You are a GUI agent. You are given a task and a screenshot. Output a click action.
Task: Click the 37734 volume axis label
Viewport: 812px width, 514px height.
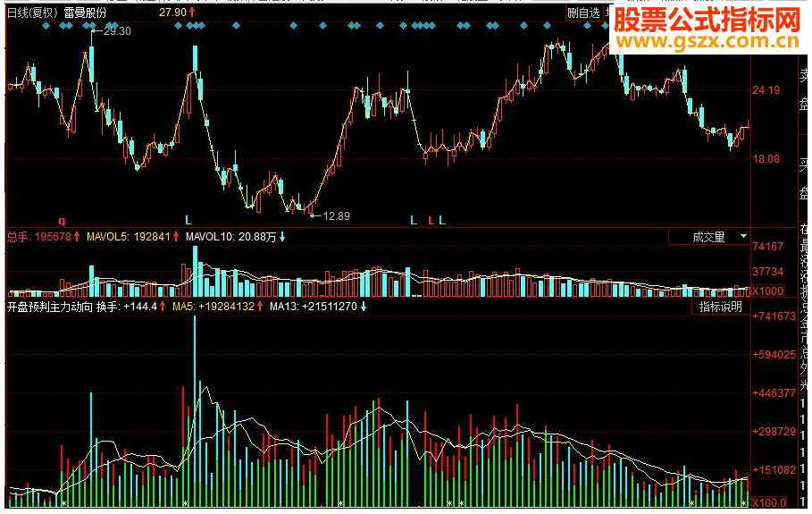[767, 272]
